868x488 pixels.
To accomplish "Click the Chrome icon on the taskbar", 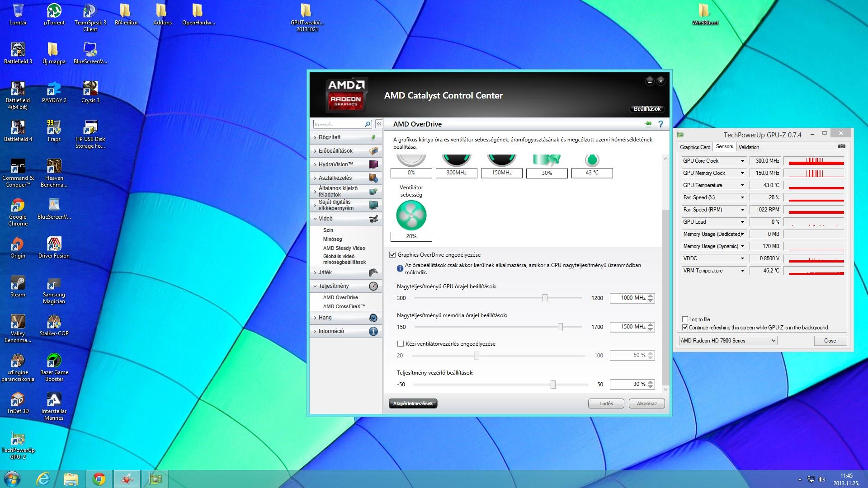I will click(99, 479).
